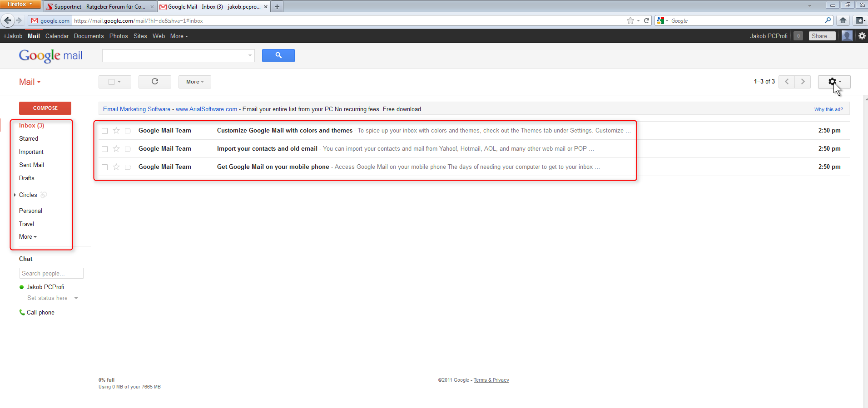Open Calendar from the Google bar

click(x=57, y=36)
